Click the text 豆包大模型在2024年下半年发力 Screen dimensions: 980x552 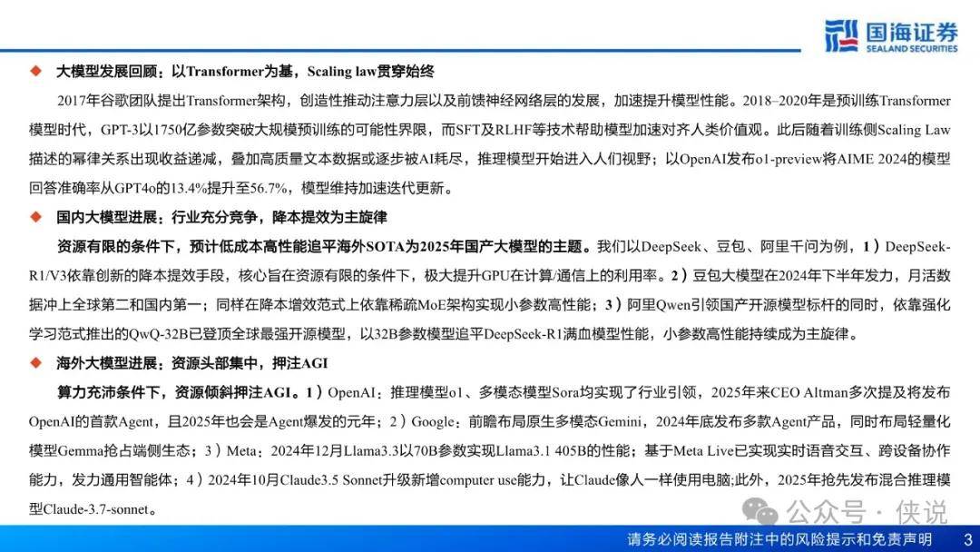coord(792,276)
